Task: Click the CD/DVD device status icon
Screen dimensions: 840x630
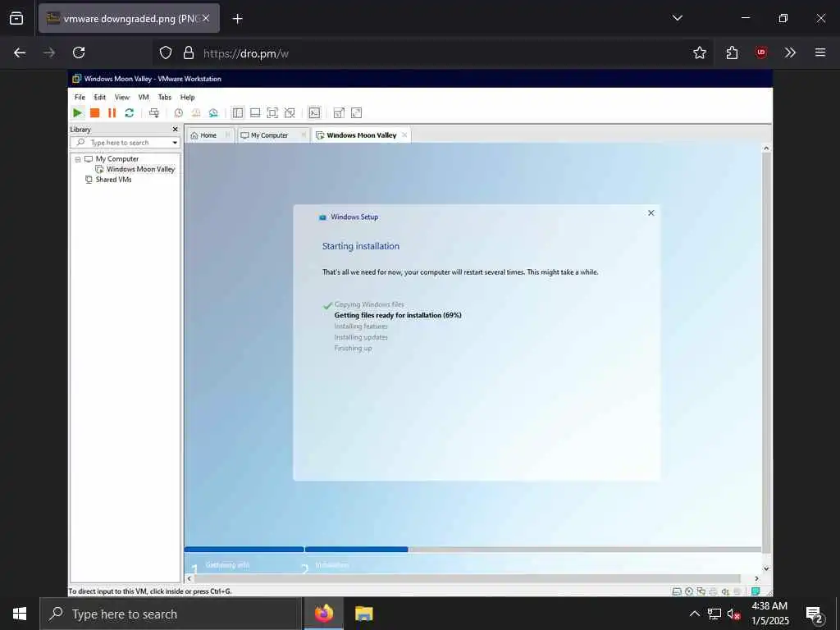Action: 689,591
